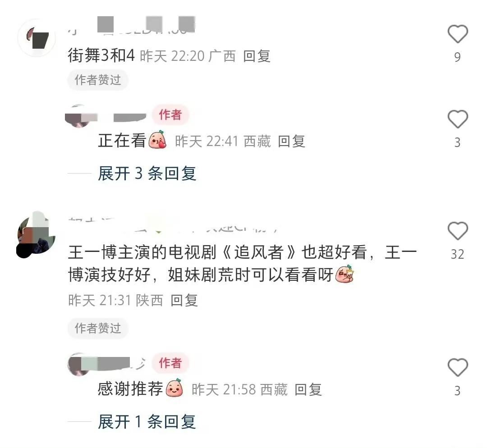
Task: Tap 作者赞过 badge under 追风者 comment
Action: [98, 328]
